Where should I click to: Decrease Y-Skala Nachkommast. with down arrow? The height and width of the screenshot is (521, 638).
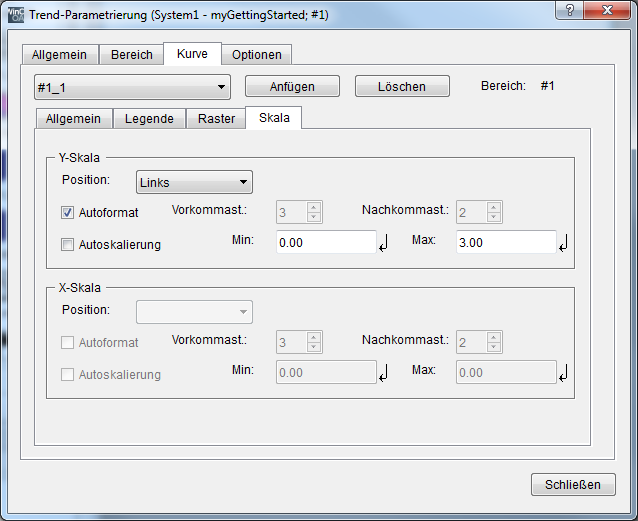pos(493,217)
